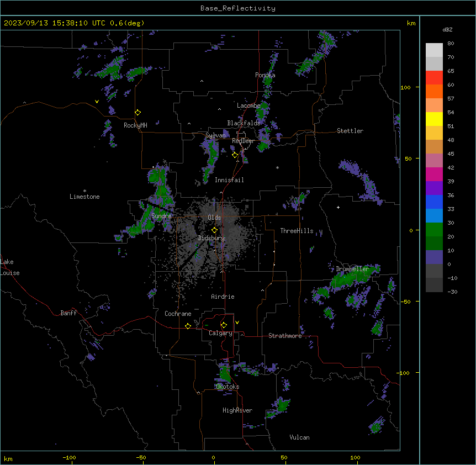Screen dimensions: 476x465
Task: Click the white plus marker east of ThreeHills
Action: coord(338,207)
